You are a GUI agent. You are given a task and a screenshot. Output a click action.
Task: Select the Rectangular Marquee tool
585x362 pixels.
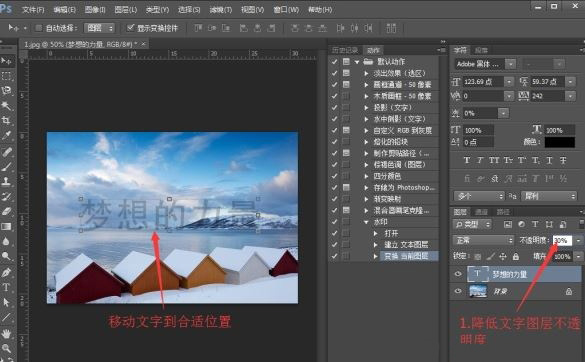(6, 76)
